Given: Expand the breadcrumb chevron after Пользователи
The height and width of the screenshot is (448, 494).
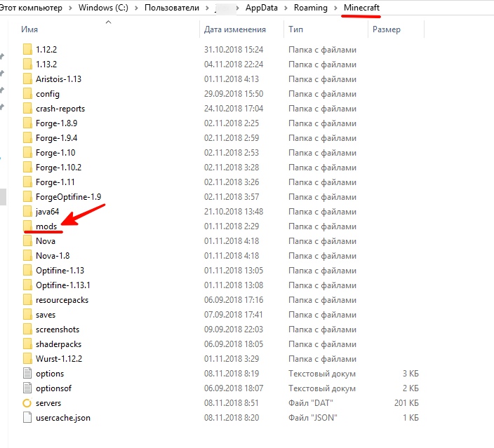Looking at the screenshot, I should coord(207,8).
